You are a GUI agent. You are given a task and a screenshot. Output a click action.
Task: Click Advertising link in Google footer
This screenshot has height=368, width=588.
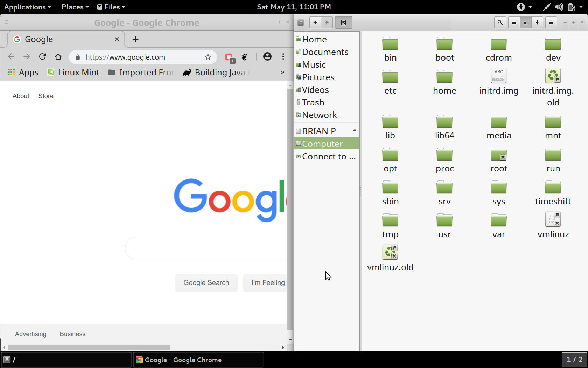(x=31, y=334)
